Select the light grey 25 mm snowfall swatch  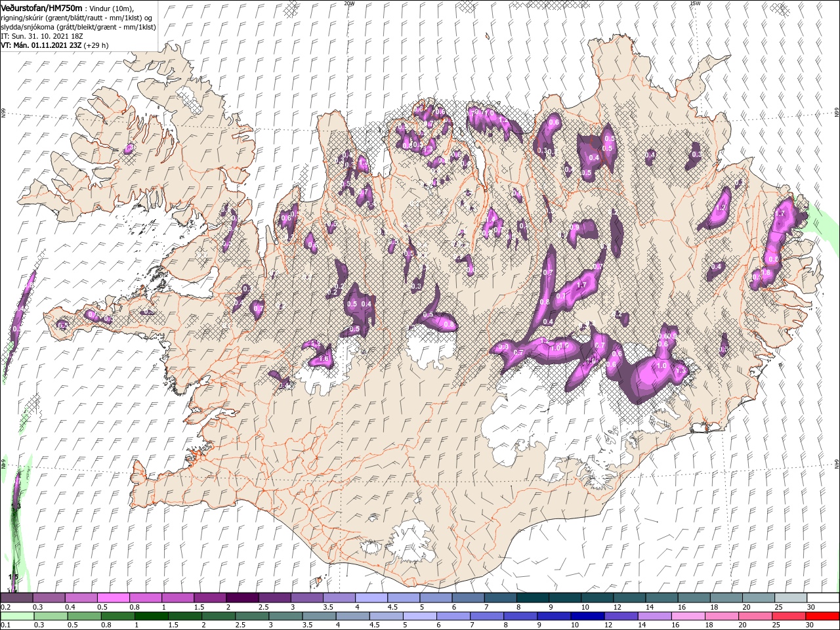(x=791, y=598)
